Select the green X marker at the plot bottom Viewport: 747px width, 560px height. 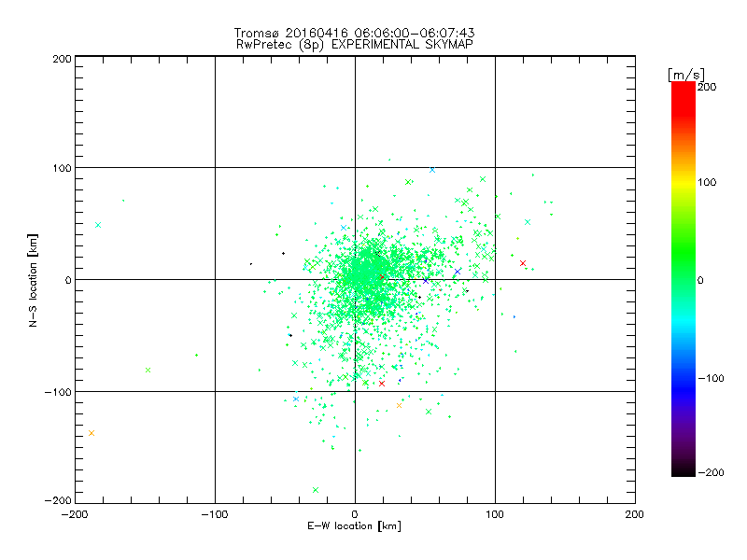(316, 490)
